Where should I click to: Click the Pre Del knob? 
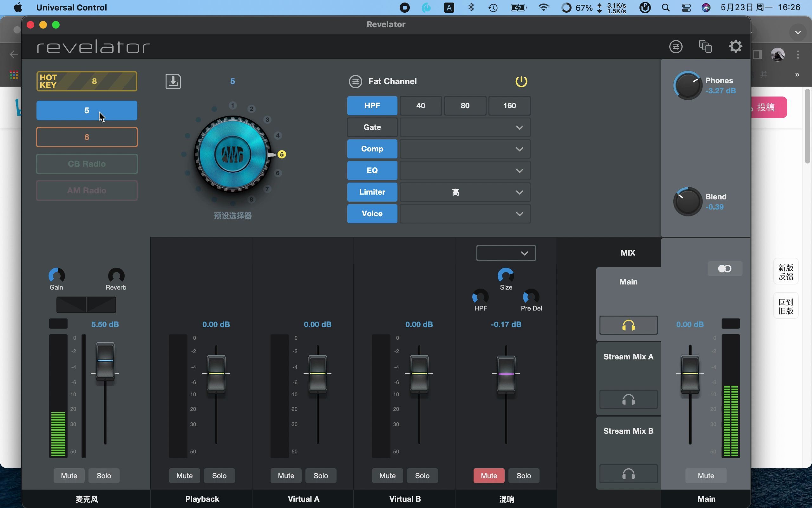[x=531, y=297]
